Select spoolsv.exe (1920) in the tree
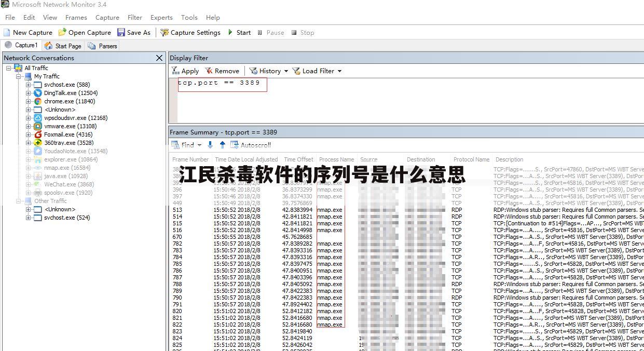The width and height of the screenshot is (644, 351). coord(68,193)
